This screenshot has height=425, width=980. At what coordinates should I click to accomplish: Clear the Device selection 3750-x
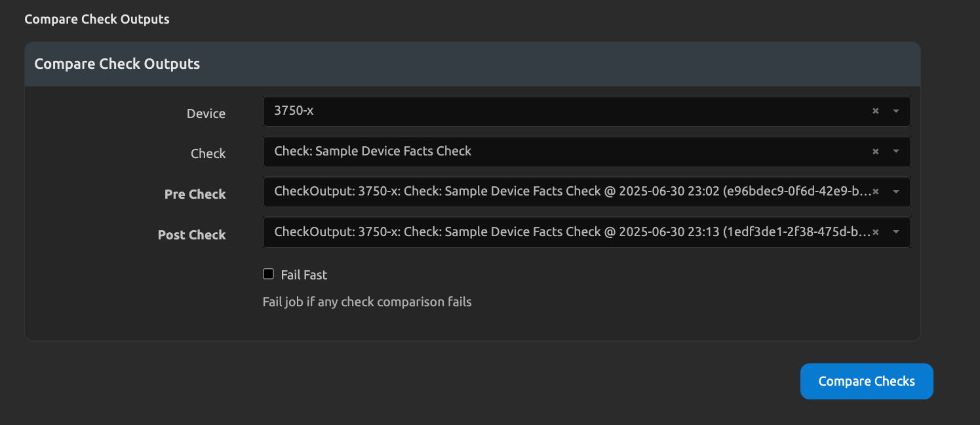(x=875, y=111)
